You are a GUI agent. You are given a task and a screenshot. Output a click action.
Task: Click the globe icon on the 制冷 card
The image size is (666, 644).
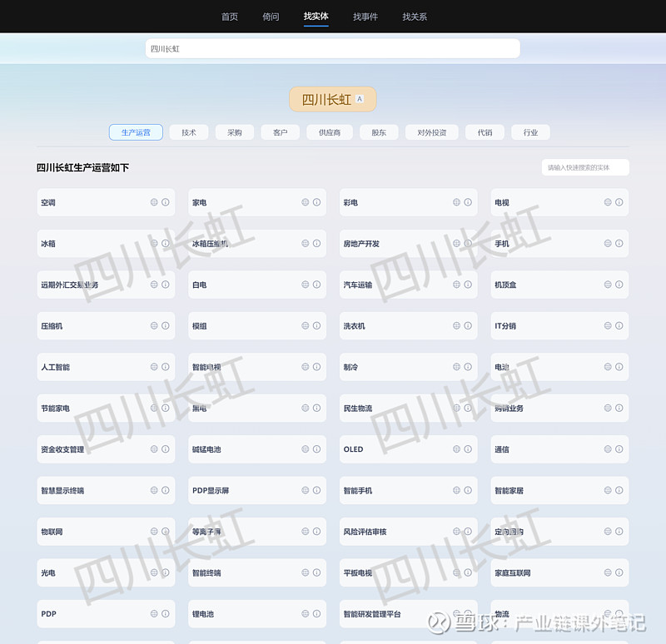(x=456, y=367)
